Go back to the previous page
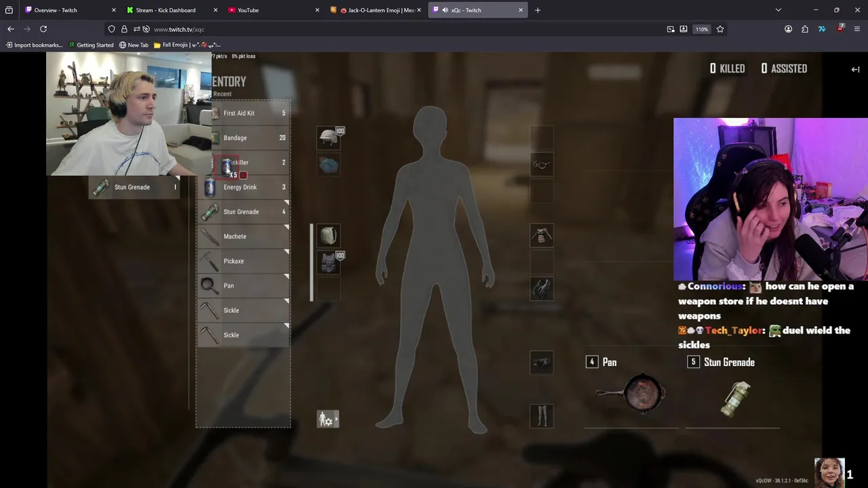 click(x=11, y=29)
